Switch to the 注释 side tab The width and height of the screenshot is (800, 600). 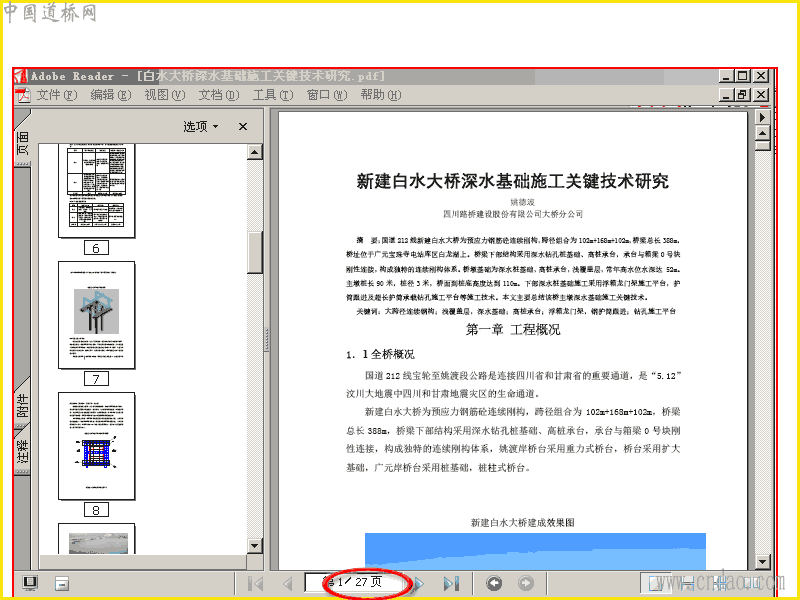tap(22, 452)
